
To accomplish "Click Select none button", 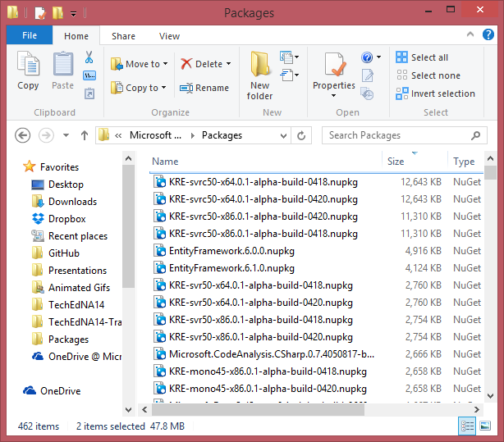I will (428, 75).
